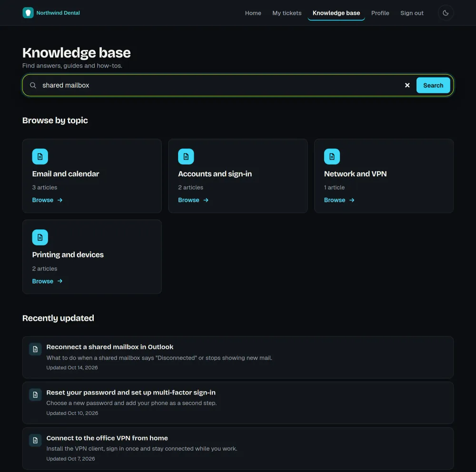The width and height of the screenshot is (476, 472).
Task: Click the article icon for Reset your password
Action: coord(35,394)
